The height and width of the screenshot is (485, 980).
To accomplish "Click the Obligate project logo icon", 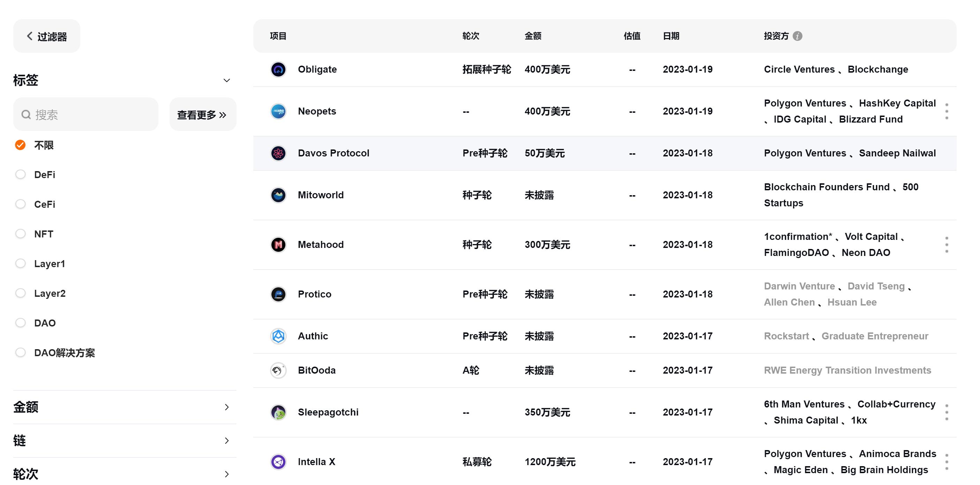I will [278, 69].
